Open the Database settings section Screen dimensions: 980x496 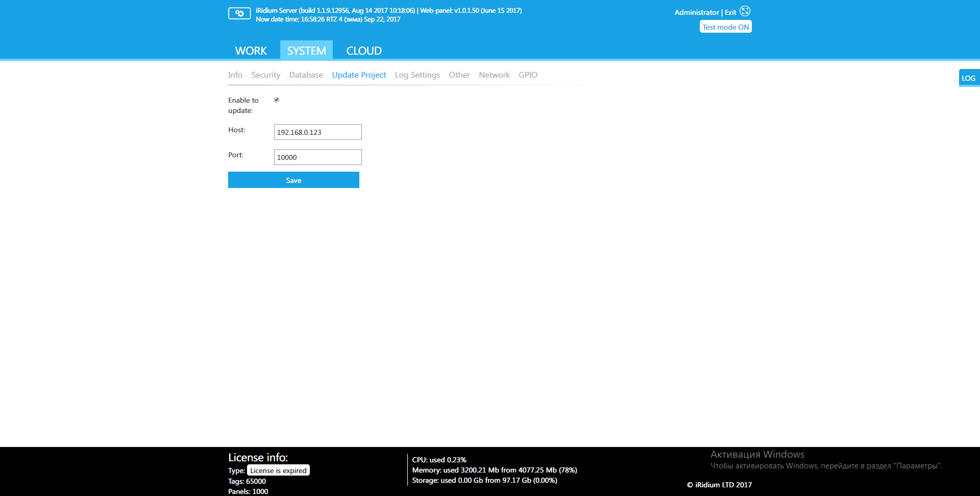point(305,75)
